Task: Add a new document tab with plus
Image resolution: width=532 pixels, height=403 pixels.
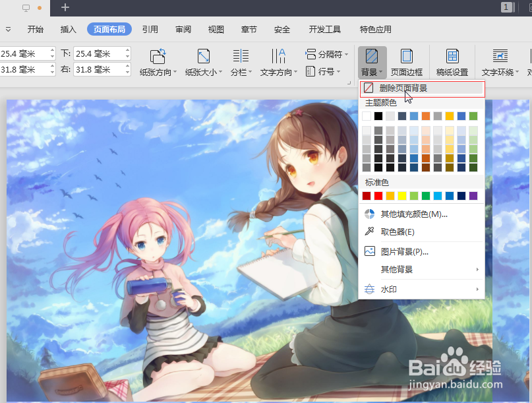Action: click(x=65, y=7)
